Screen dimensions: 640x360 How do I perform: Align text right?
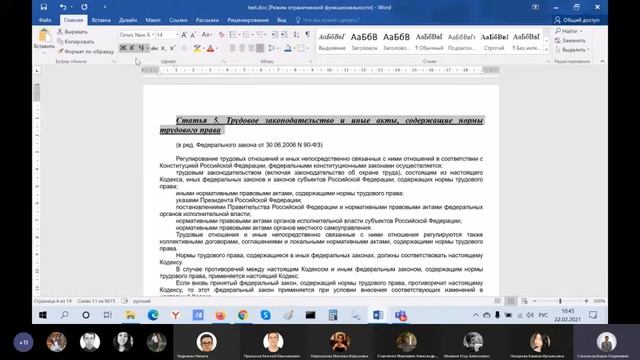251,48
